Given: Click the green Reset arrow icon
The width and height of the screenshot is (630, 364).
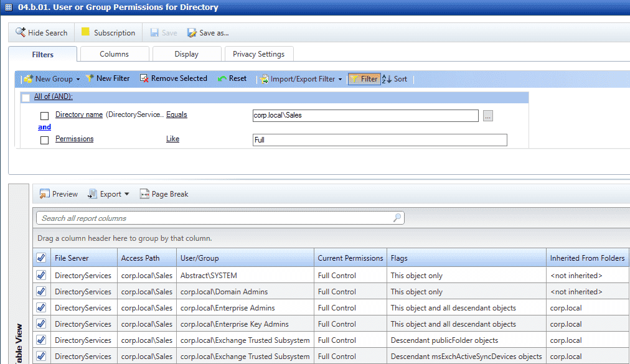Looking at the screenshot, I should coord(222,78).
